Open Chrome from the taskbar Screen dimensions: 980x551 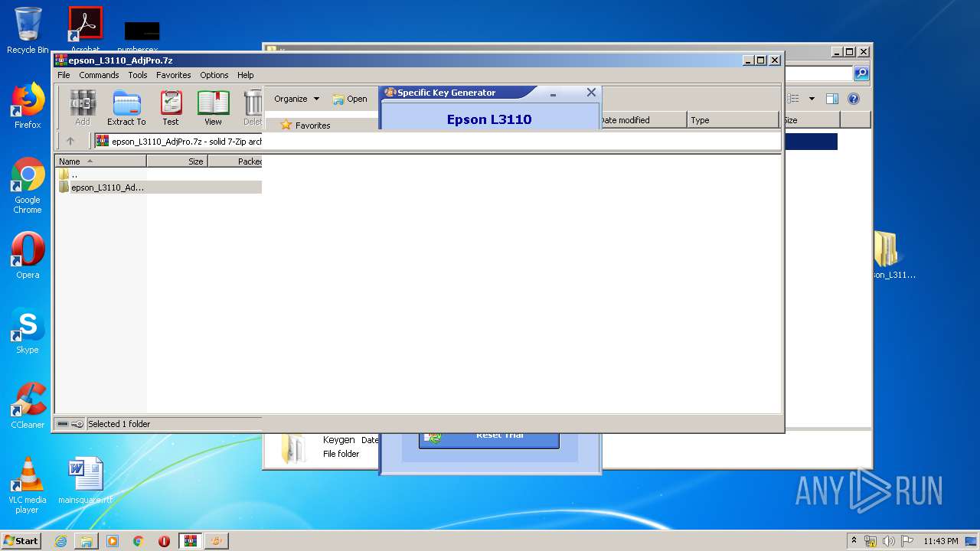tap(139, 541)
